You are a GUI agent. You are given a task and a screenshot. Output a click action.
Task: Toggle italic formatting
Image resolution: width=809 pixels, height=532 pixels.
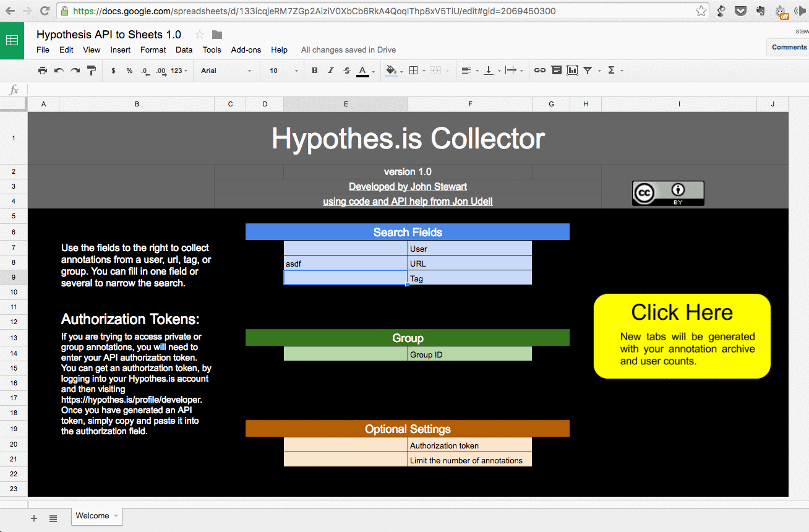(x=331, y=71)
